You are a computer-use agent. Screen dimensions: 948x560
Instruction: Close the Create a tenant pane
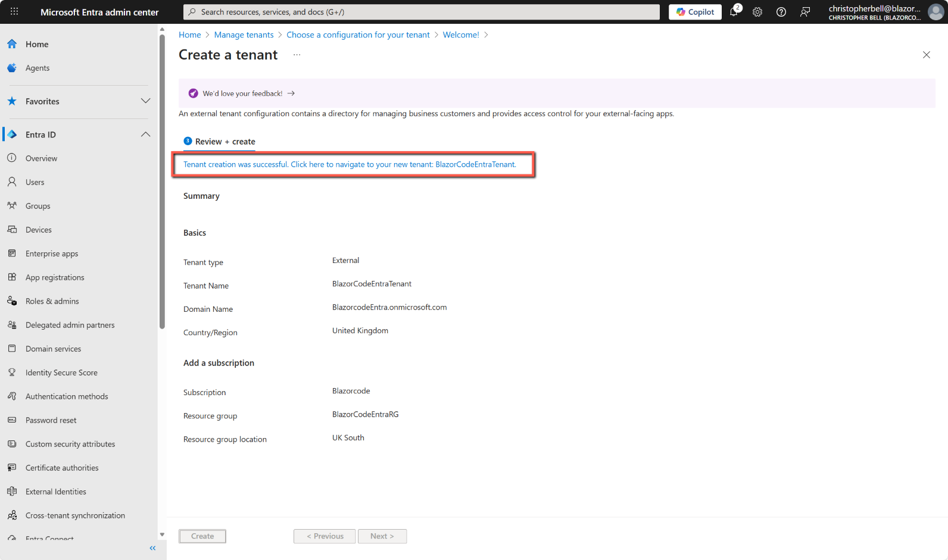coord(926,55)
